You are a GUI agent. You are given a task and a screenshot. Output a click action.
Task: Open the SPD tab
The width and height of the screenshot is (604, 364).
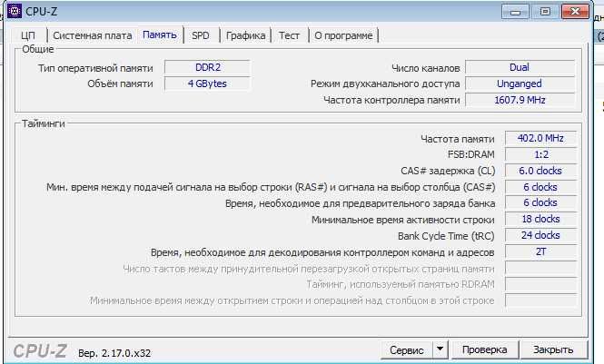tap(201, 35)
